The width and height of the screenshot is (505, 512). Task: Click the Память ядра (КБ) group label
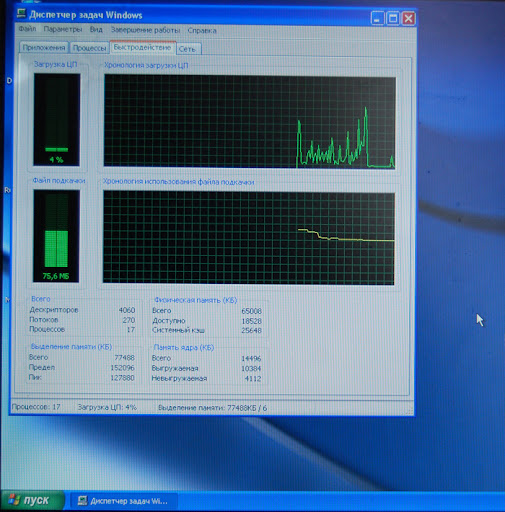click(x=184, y=348)
